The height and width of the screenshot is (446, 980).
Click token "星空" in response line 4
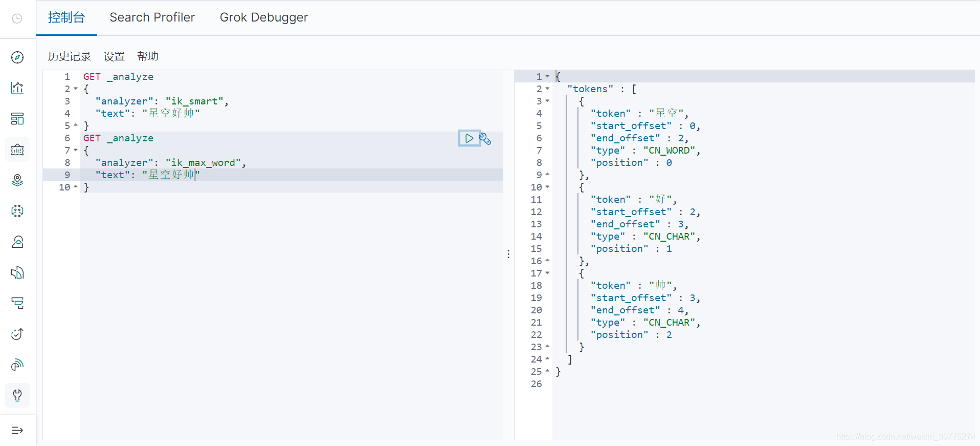click(x=666, y=113)
